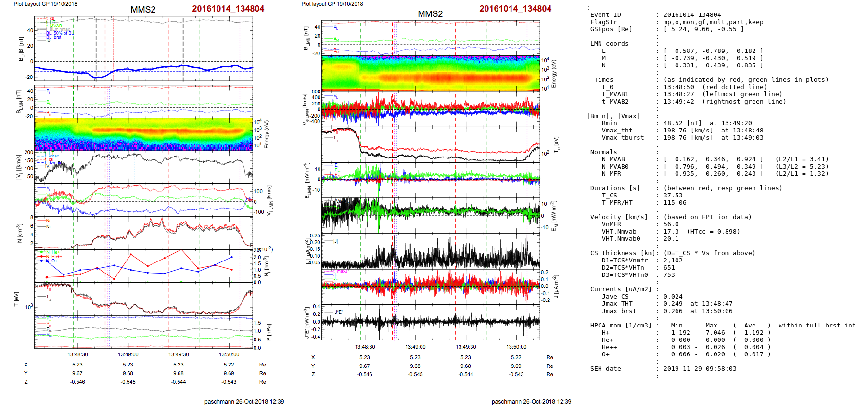Click 13:49:00 time tick under right plot
Screen dimensions: 868x405
coord(415,347)
